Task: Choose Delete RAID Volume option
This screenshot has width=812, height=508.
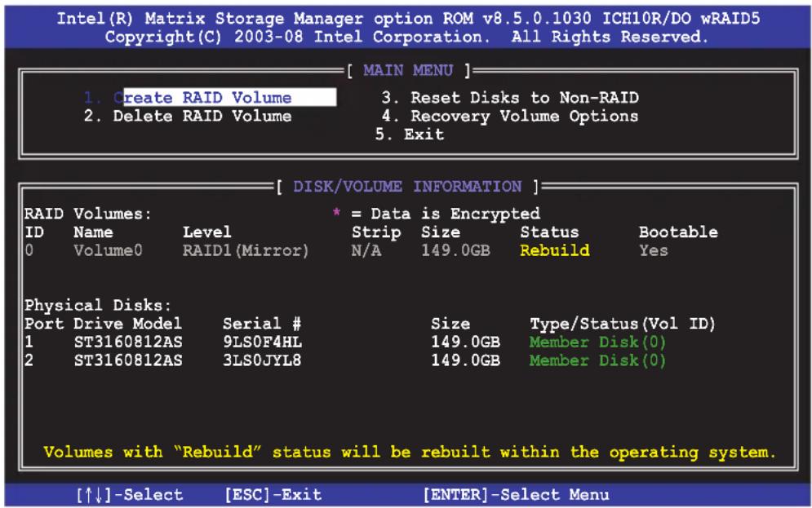Action: point(188,116)
